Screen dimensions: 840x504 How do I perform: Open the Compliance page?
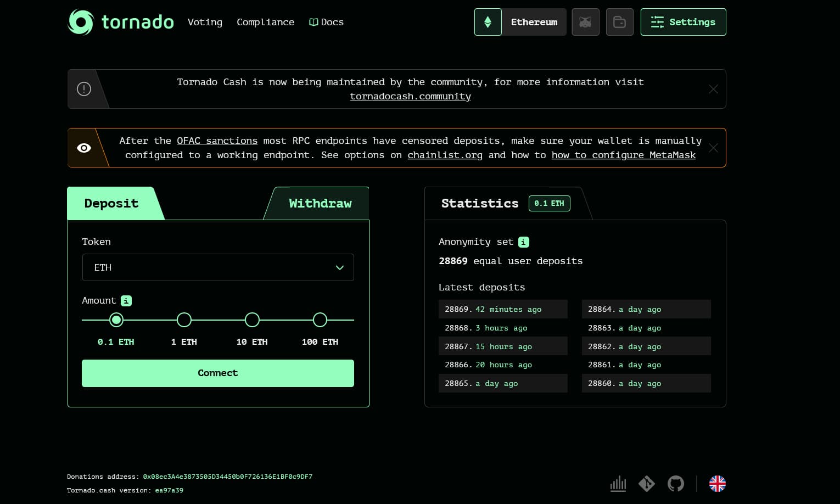click(266, 22)
